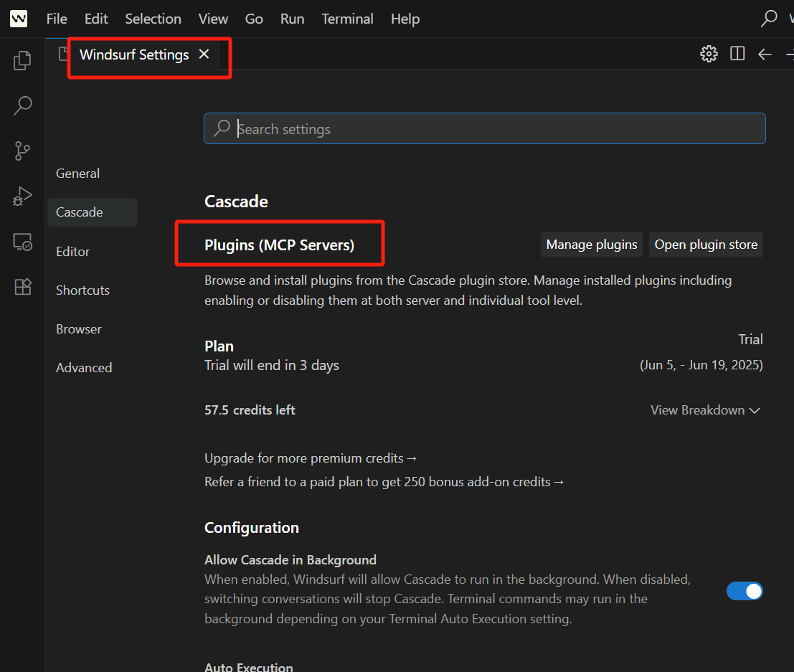Close the Windsurf Settings tab

pos(204,54)
